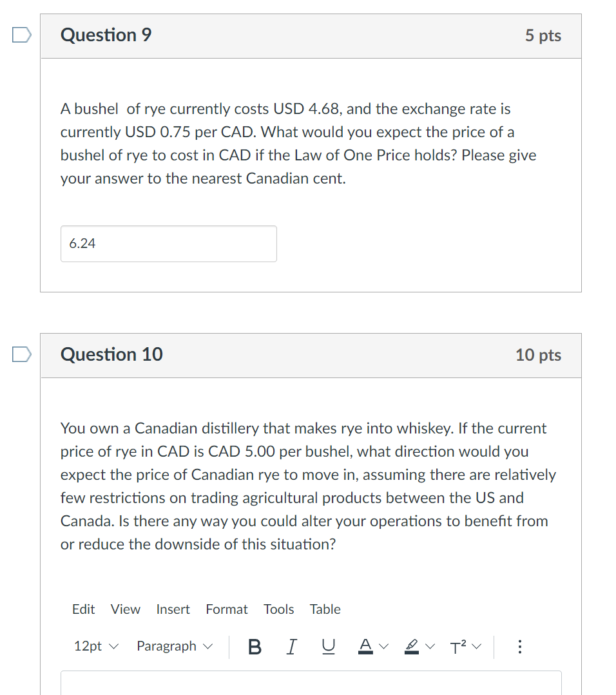Click the flag icon beside Question 9
Screen dimensions: 616x695
click(x=21, y=35)
